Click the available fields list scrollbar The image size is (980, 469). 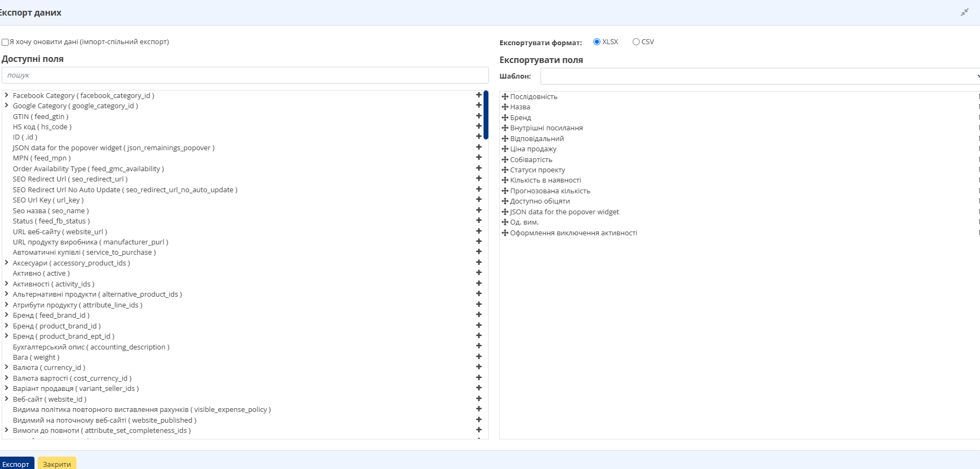pos(486,115)
